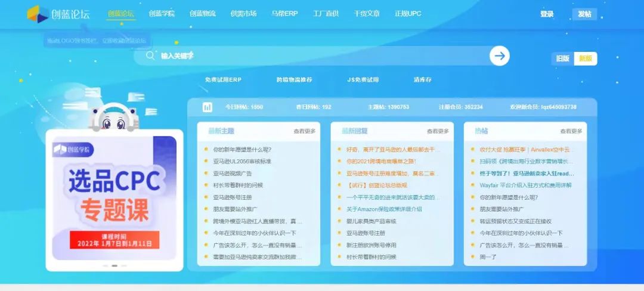Viewport: 644px width, 291px height.
Task: Open 好奇，离开了亚马逊的人 reply
Action: [393, 150]
